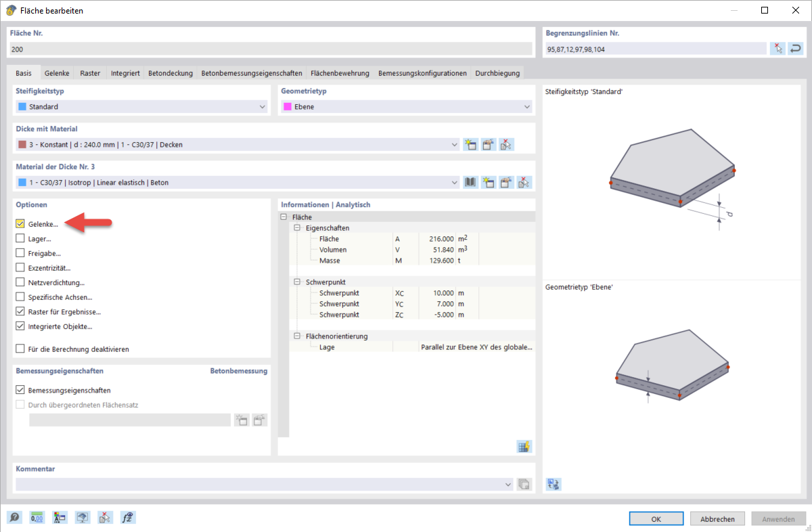The width and height of the screenshot is (812, 532).
Task: Click the view toggle icon below Ebene preview
Action: coord(554,484)
